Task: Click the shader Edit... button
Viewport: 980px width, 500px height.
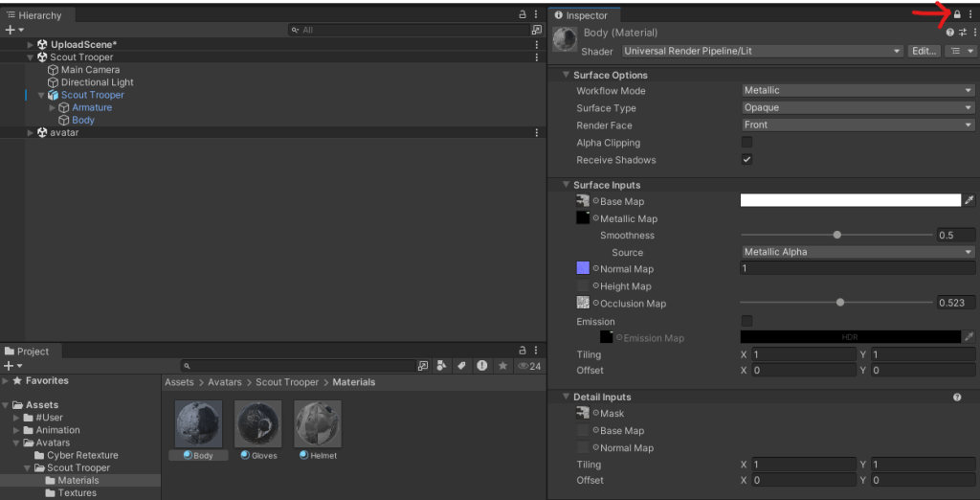Action: (923, 52)
